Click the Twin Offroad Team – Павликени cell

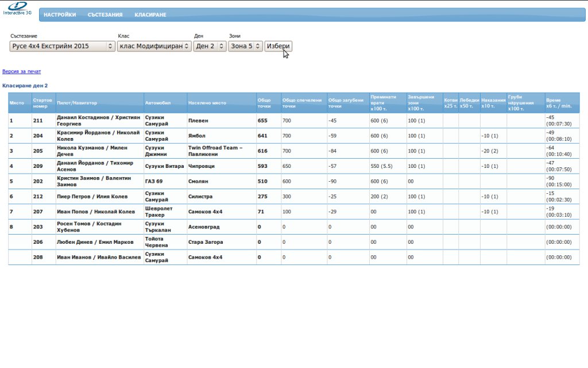[x=215, y=151]
